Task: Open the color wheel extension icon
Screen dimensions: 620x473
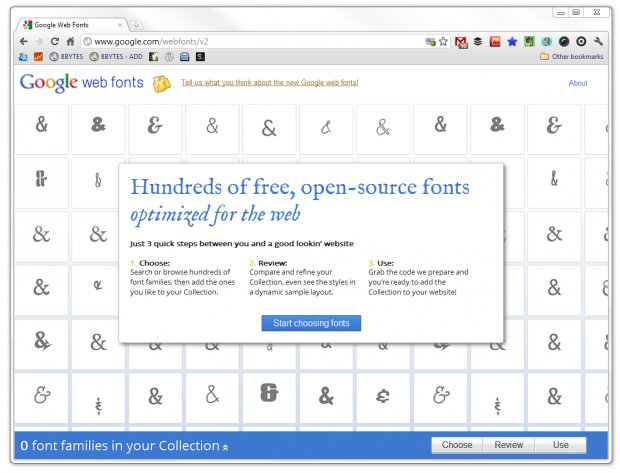Action: coord(564,41)
